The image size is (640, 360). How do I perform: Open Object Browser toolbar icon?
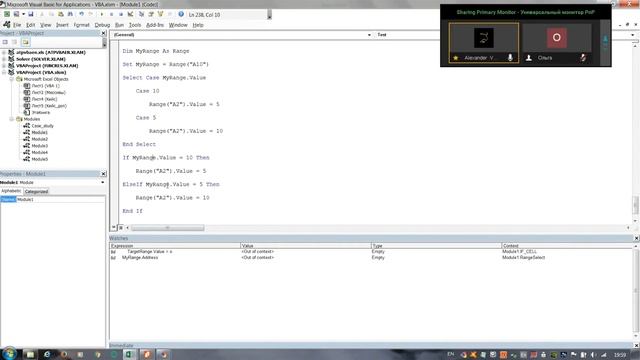160,14
